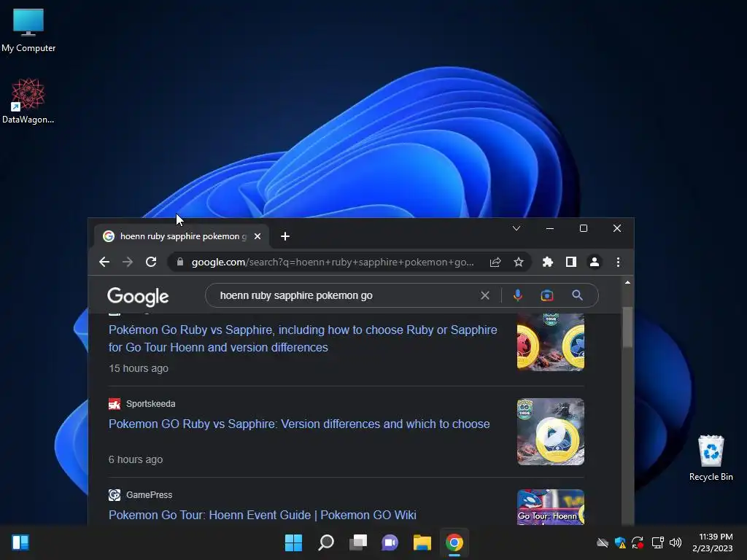Image resolution: width=747 pixels, height=560 pixels.
Task: Open the Windows Start menu
Action: pyautogui.click(x=293, y=542)
